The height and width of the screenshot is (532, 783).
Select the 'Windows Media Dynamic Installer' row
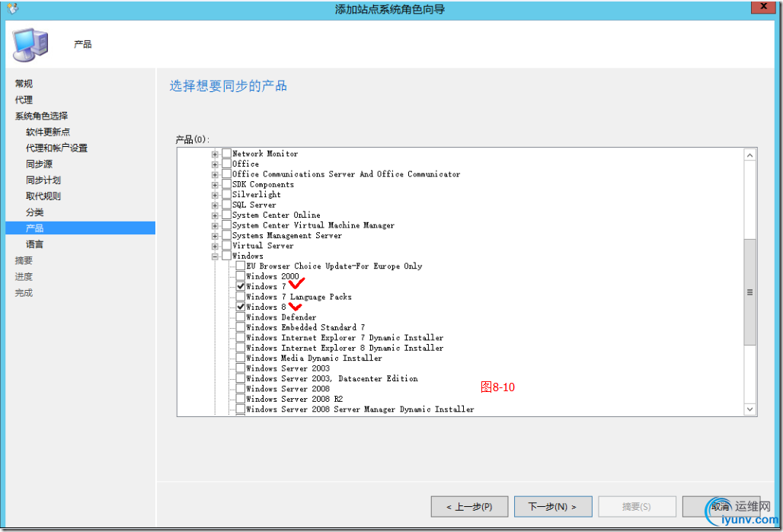(314, 358)
